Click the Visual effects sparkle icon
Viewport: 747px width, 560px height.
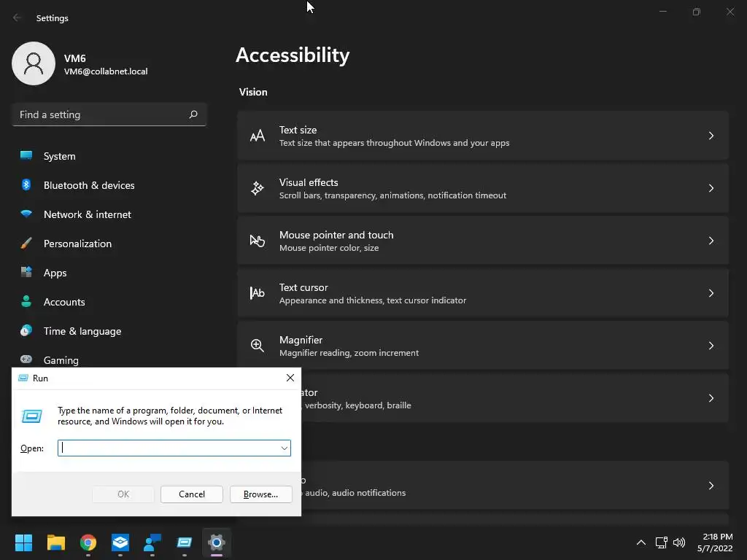coord(258,188)
